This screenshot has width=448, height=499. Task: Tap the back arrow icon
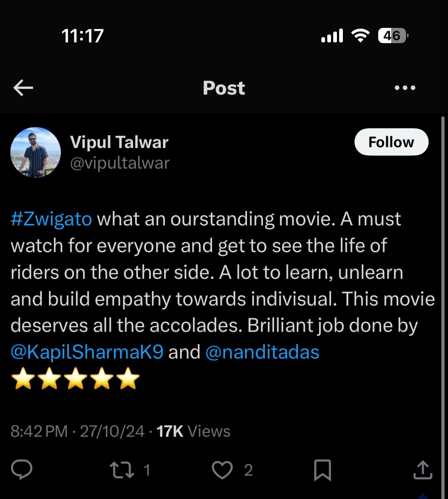point(23,88)
